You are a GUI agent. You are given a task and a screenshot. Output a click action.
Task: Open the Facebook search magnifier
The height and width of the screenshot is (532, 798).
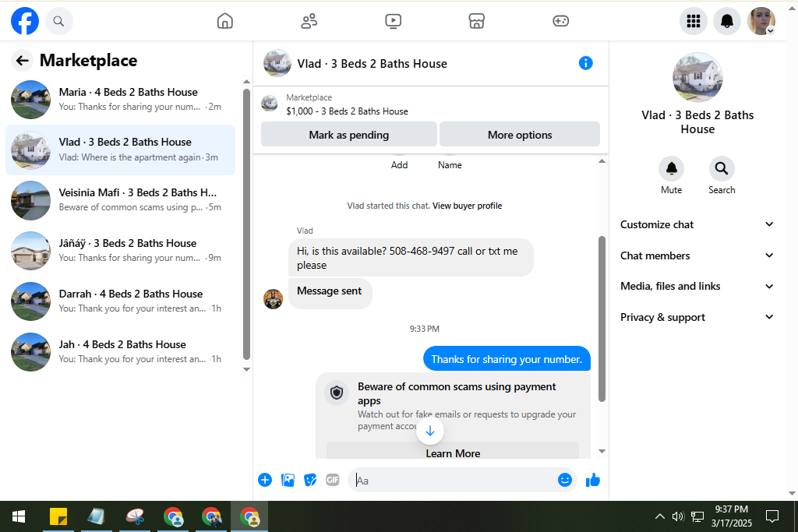click(x=59, y=21)
